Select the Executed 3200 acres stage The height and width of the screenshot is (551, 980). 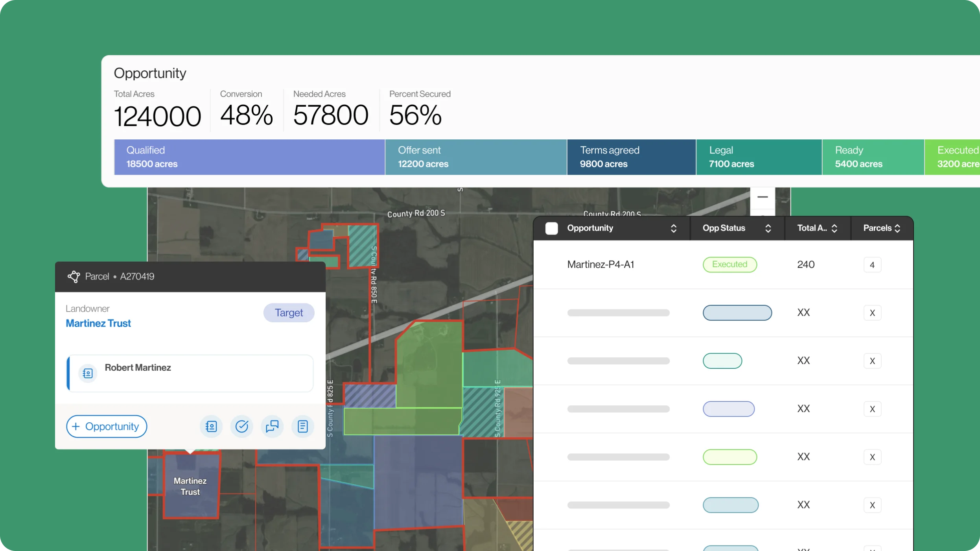click(952, 157)
